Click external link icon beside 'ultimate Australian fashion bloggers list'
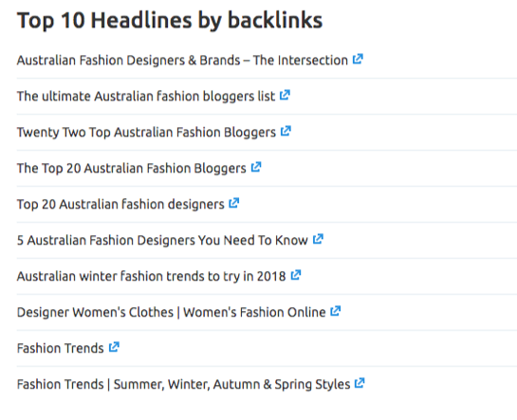 click(x=285, y=95)
